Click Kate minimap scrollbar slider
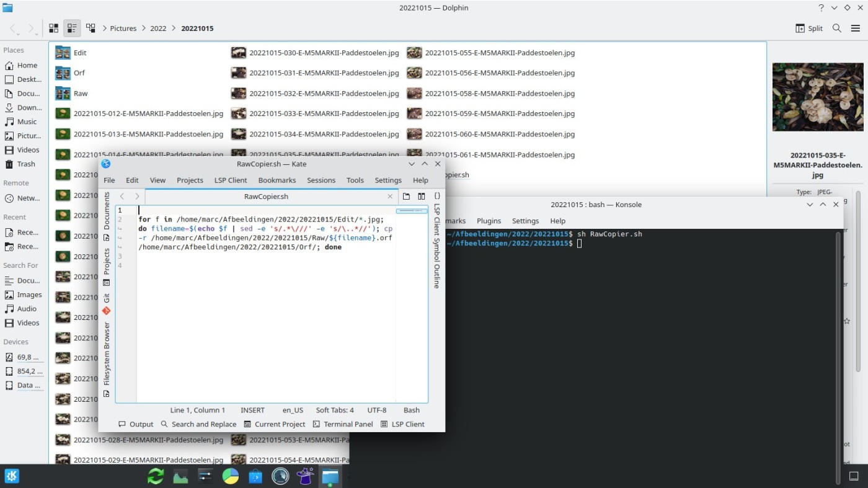 click(412, 211)
